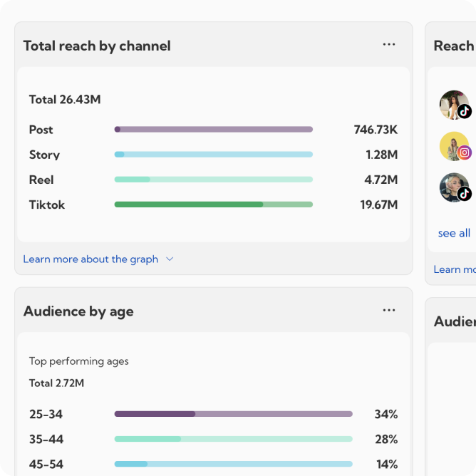Viewport: 476px width, 476px height.
Task: Click the Story reach bar
Action: (x=213, y=155)
